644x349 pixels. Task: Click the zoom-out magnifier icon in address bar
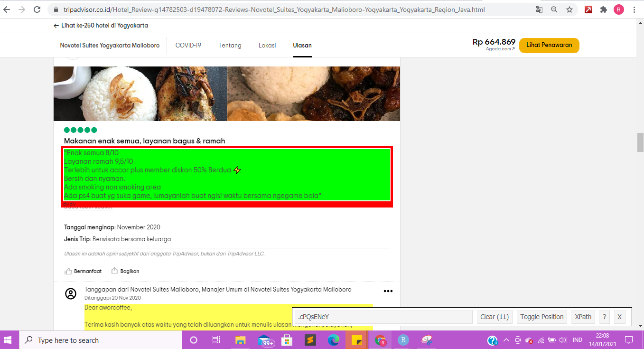[554, 9]
